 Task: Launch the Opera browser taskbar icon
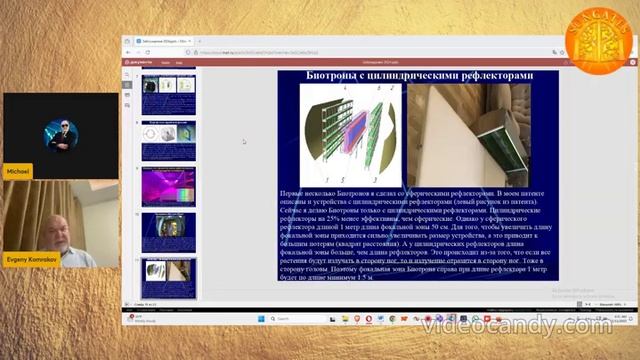click(x=369, y=319)
